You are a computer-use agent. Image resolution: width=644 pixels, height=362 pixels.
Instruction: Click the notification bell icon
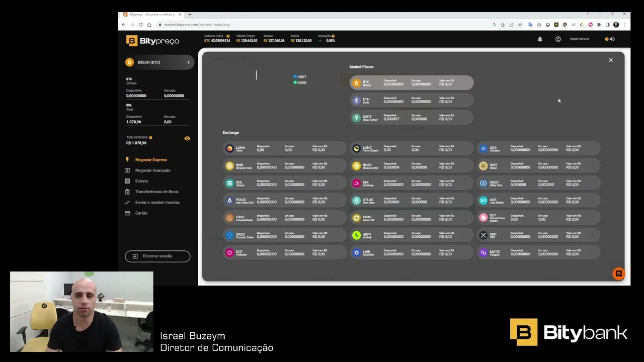[x=540, y=39]
